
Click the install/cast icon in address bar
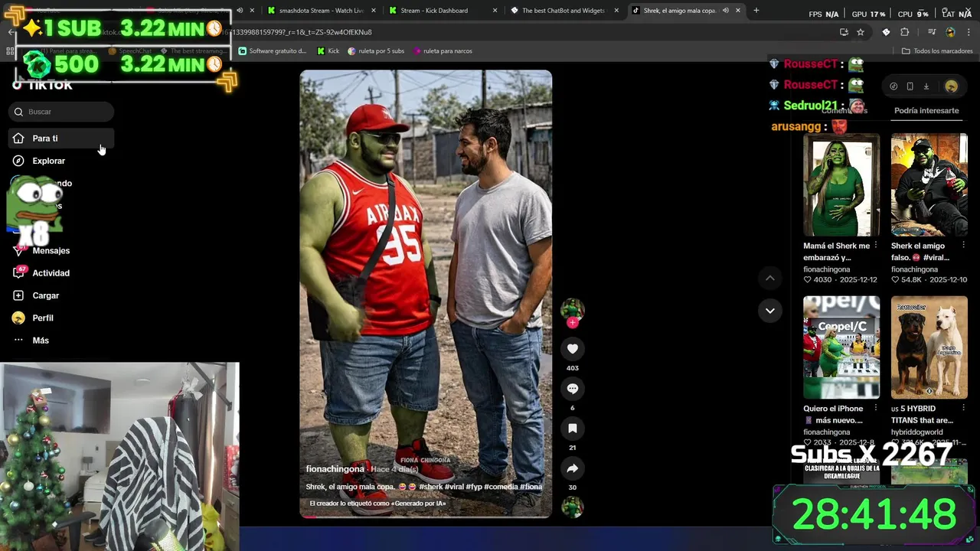844,32
